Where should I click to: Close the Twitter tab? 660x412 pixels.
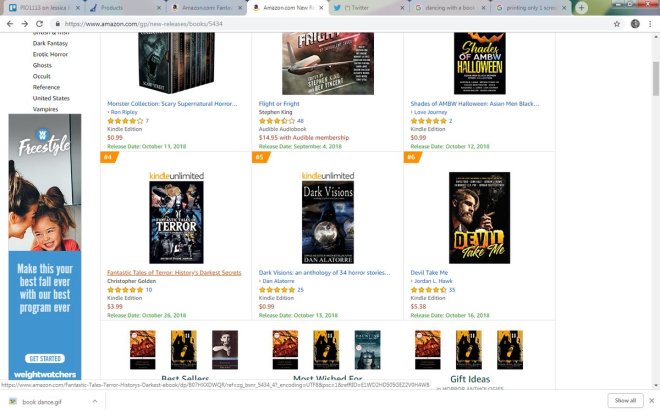[x=402, y=8]
